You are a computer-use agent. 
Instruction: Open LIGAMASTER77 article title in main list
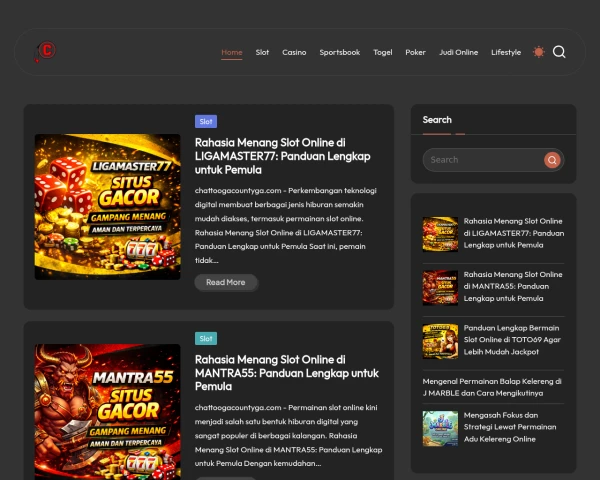pyautogui.click(x=282, y=156)
